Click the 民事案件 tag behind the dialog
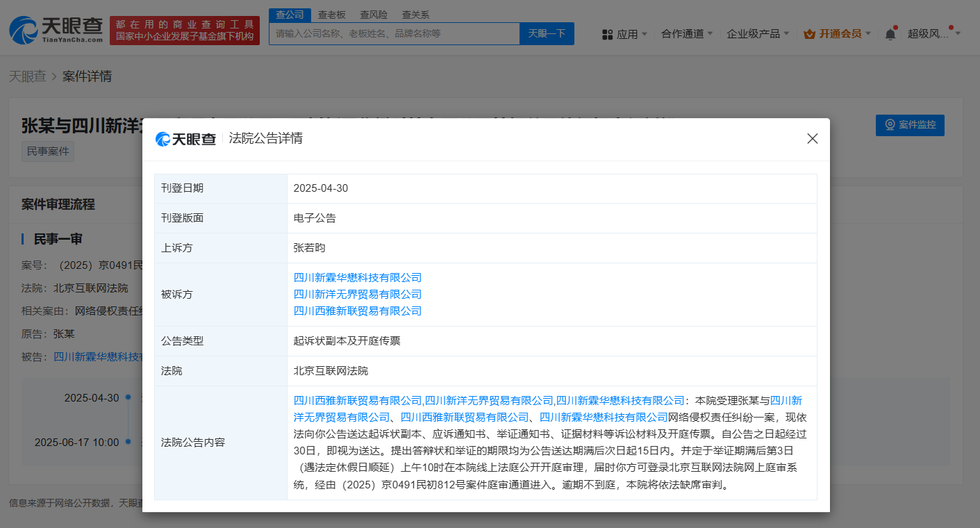The image size is (980, 528). coord(48,151)
